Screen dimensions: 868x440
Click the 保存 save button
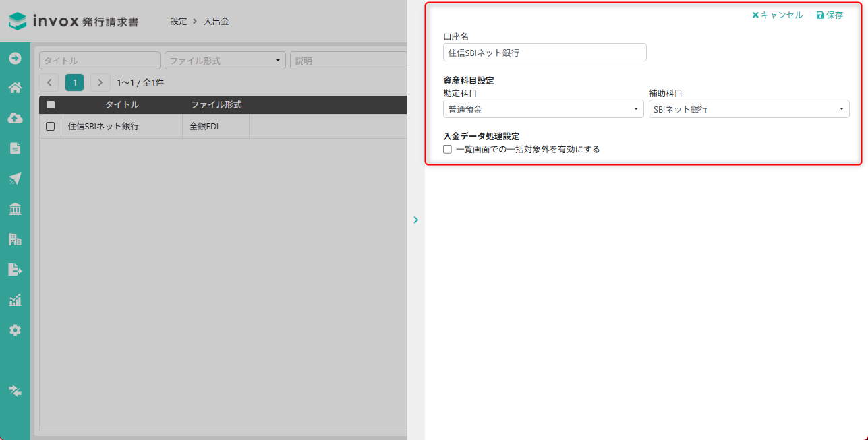coord(830,15)
